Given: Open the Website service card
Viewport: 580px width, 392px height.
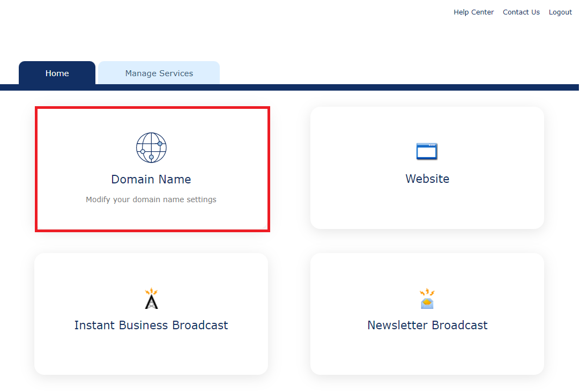Looking at the screenshot, I should pos(427,168).
